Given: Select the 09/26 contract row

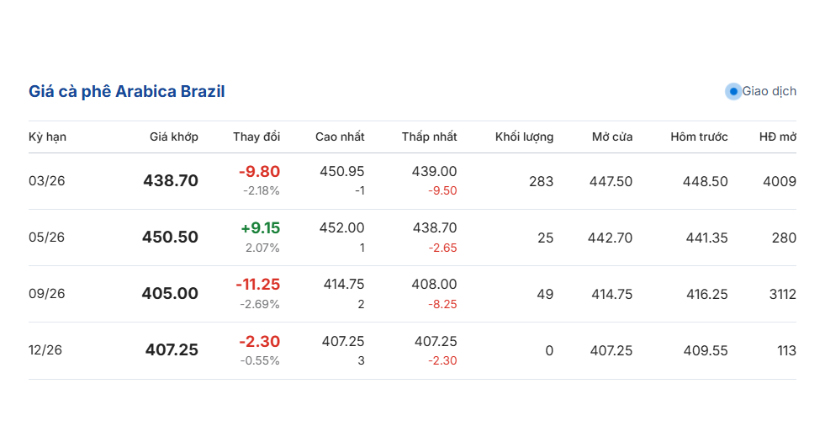Looking at the screenshot, I should coord(47,294).
